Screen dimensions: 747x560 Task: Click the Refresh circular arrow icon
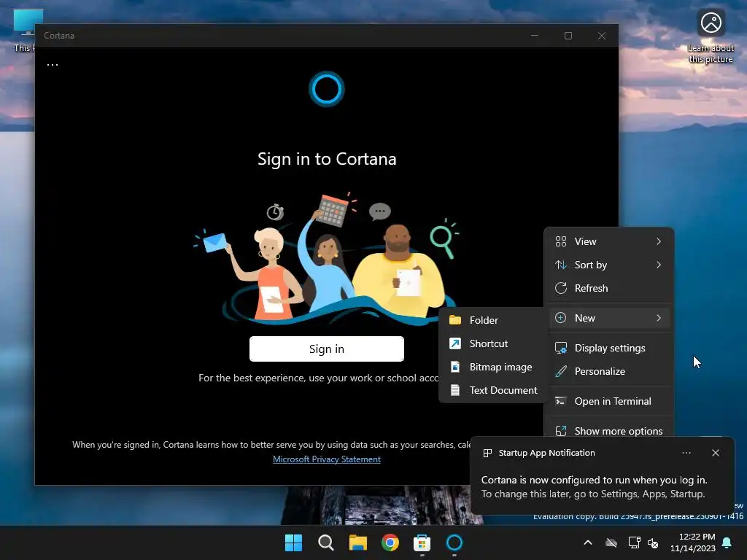[x=561, y=288]
